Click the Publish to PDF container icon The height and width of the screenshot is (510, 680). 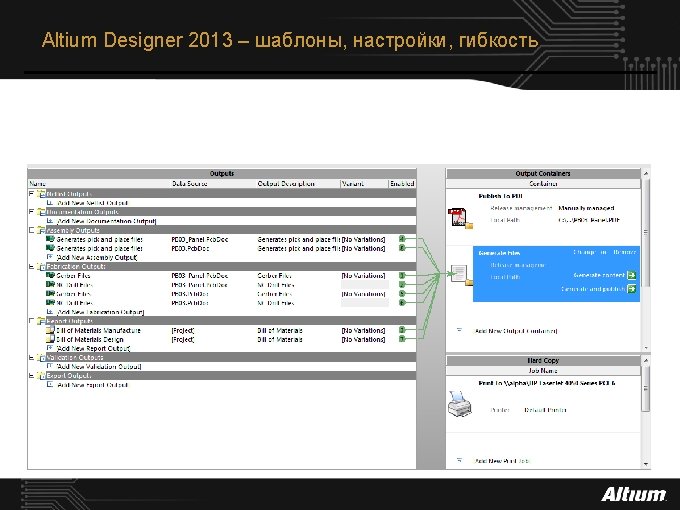(x=460, y=218)
